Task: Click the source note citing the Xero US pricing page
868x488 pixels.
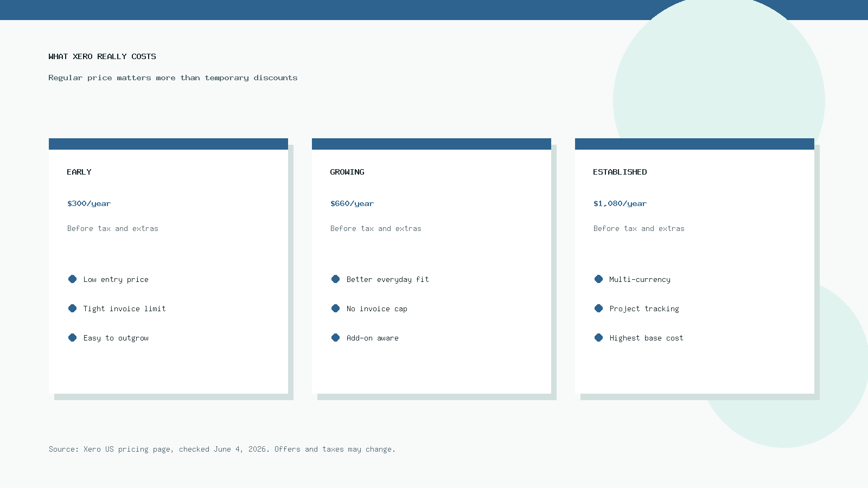Action: 222,450
